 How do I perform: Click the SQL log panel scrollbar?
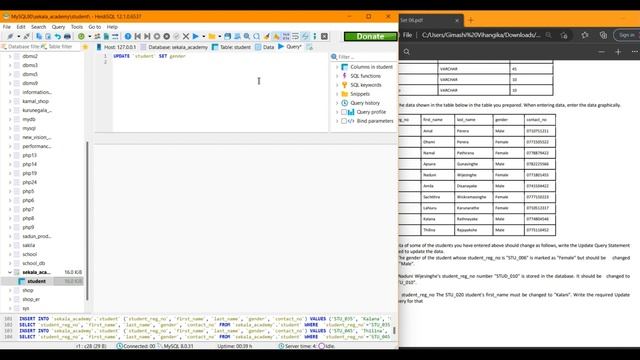[394, 330]
